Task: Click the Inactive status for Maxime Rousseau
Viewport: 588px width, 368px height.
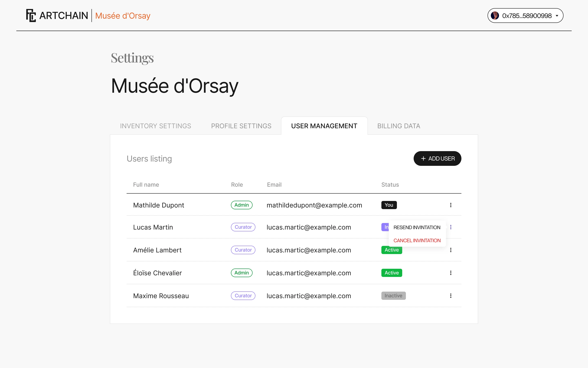Action: coord(393,296)
